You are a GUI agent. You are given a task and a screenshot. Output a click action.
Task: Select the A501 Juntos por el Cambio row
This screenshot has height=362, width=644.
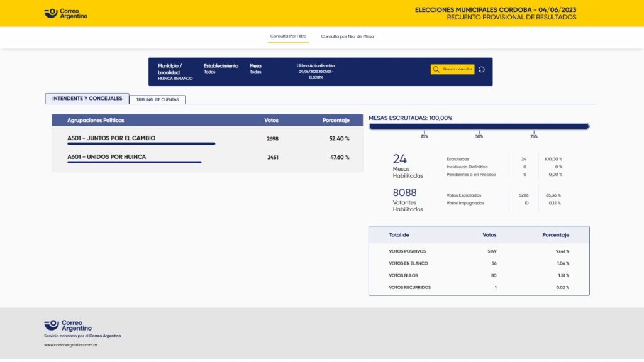pos(208,140)
